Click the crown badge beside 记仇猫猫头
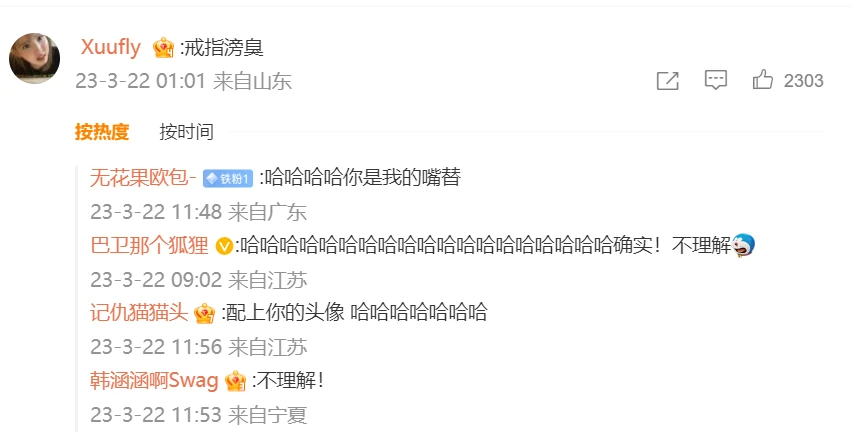 click(204, 314)
